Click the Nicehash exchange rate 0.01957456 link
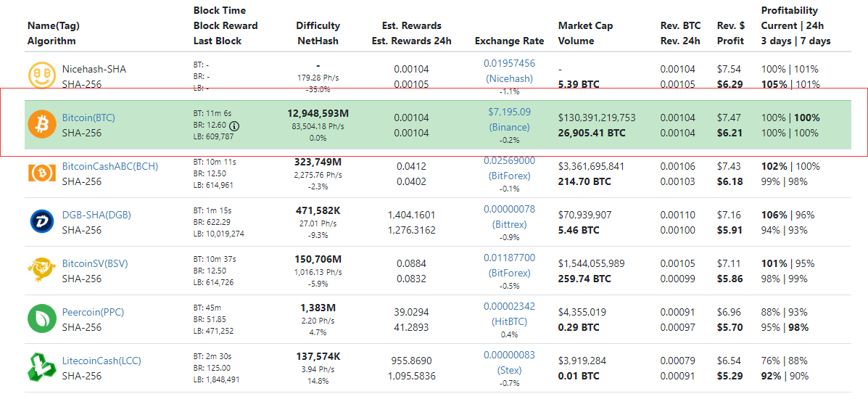 pyautogui.click(x=509, y=63)
